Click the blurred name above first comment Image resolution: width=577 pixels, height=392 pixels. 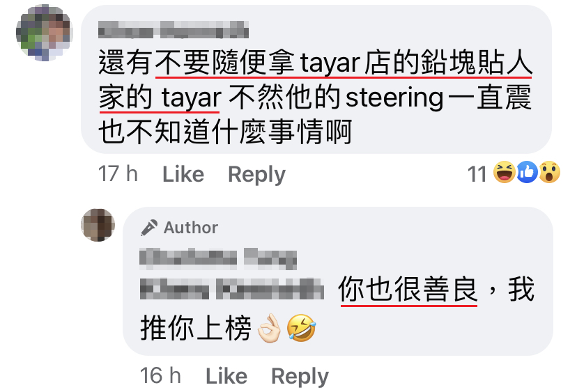(174, 30)
